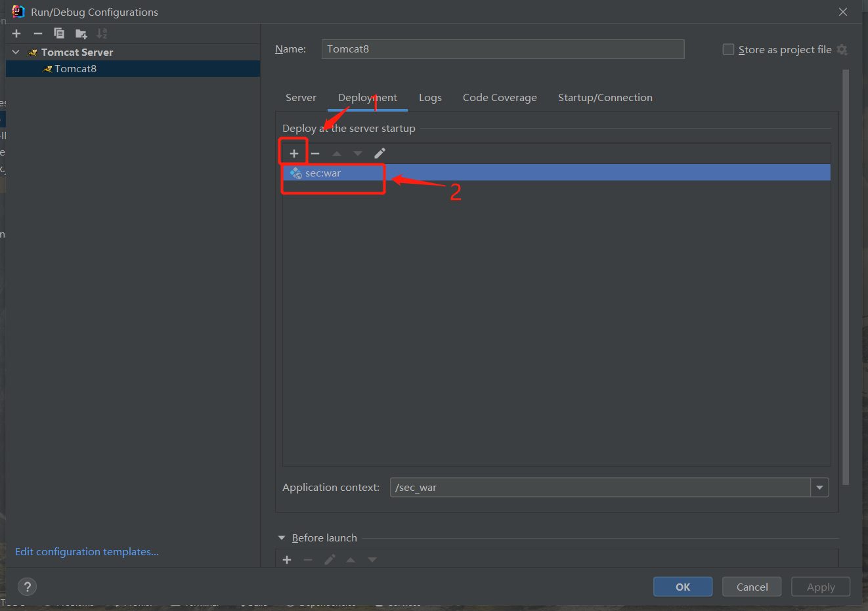This screenshot has width=868, height=611.
Task: Remove Before launch task minus icon
Action: pos(308,560)
